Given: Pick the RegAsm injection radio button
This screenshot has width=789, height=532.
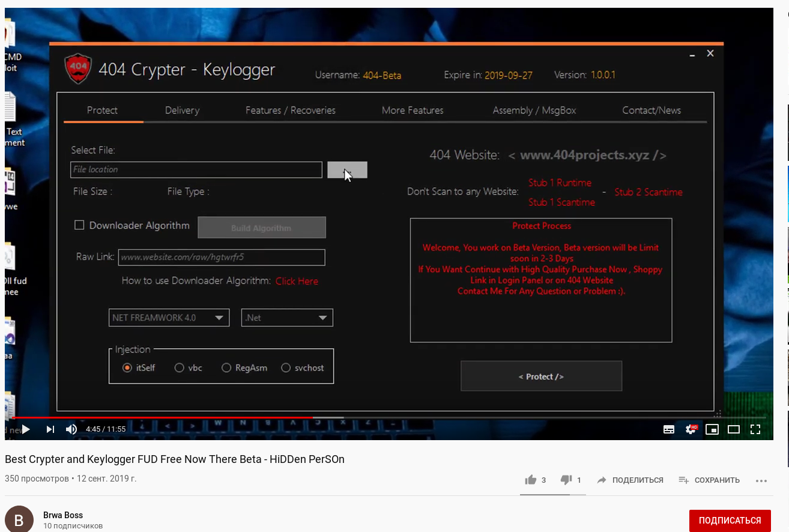Looking at the screenshot, I should (226, 368).
